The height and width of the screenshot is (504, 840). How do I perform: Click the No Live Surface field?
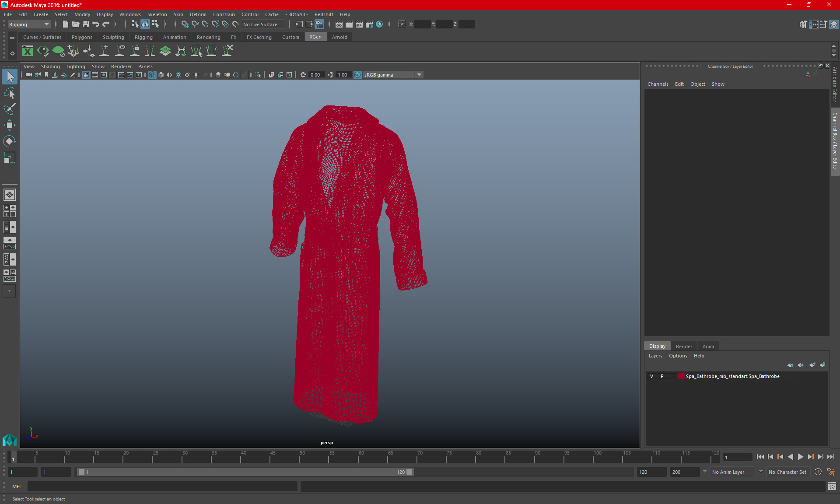262,24
